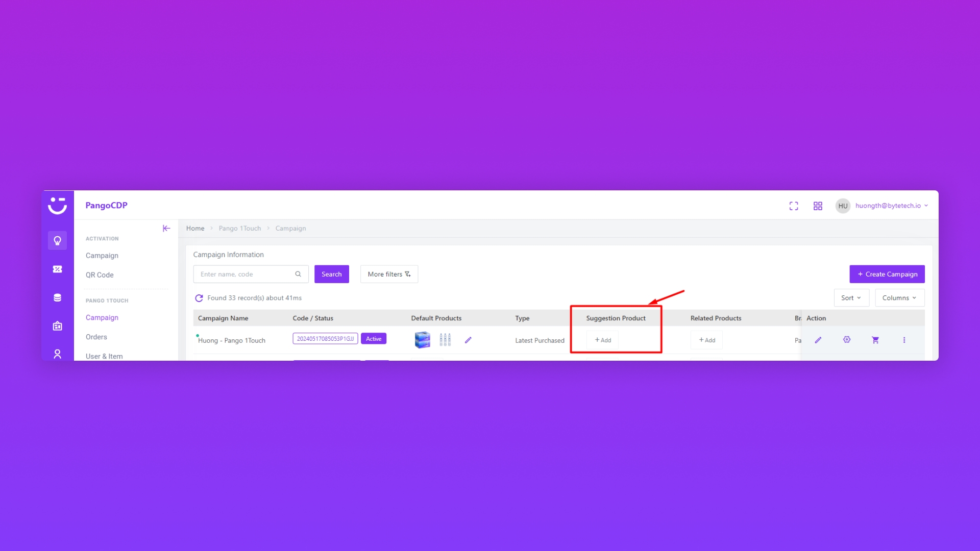Viewport: 980px width, 551px height.
Task: Collapse the sidebar with the arrow icon
Action: pos(166,229)
